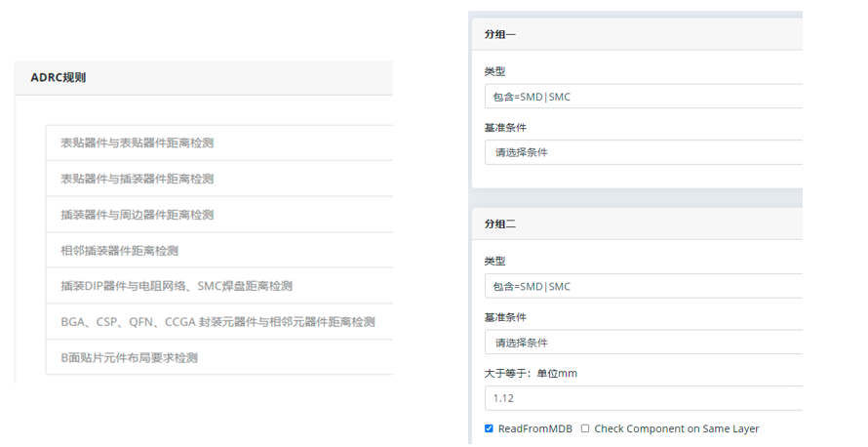Open 基准条件 dropdown in 分组二

pos(642,343)
